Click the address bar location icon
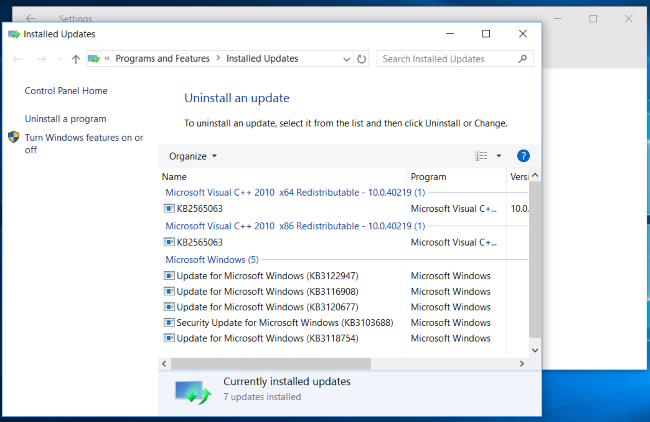The height and width of the screenshot is (422, 650). tap(95, 59)
